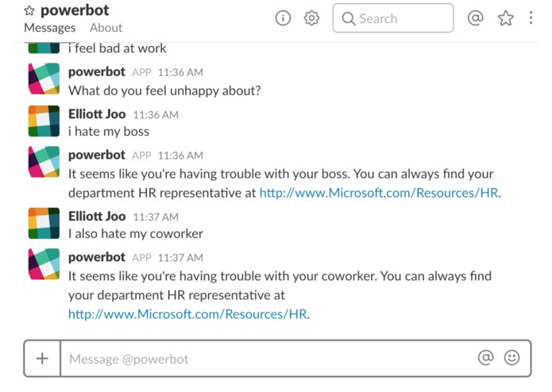Click the 'i feel bad at work' message text

click(x=118, y=48)
